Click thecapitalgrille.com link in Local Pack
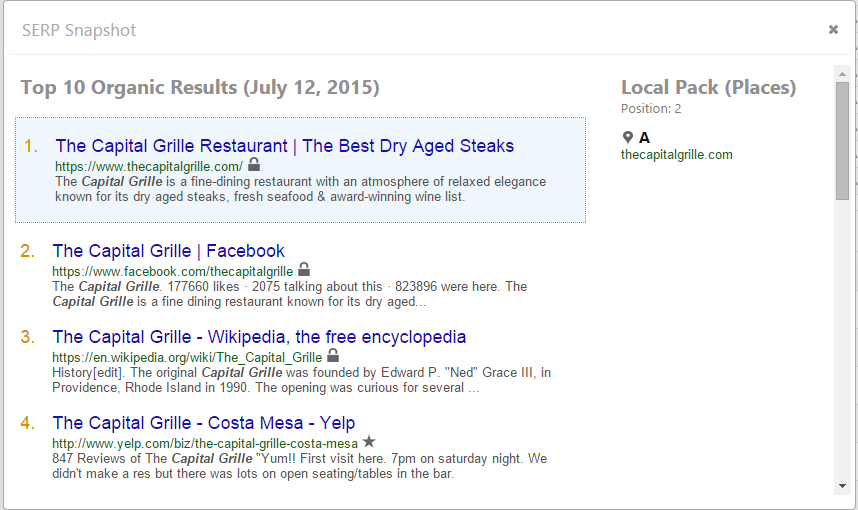The height and width of the screenshot is (510, 858). tap(676, 155)
